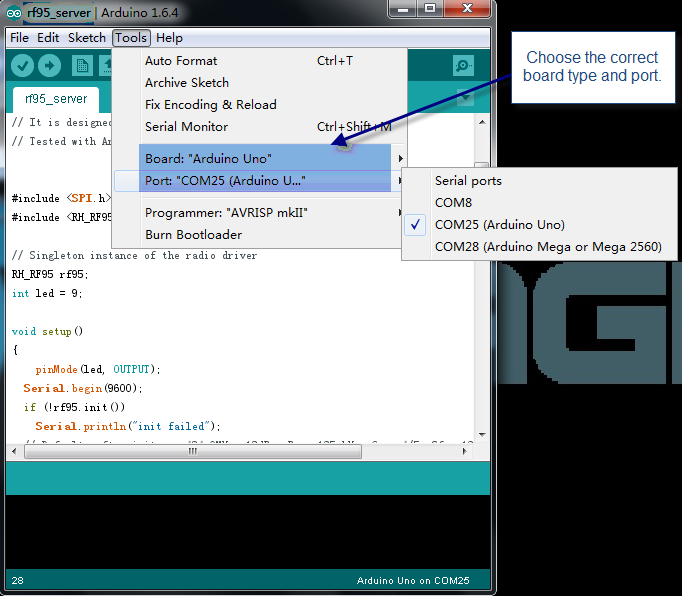Click the "Serial.begin(9600);" code line
This screenshot has height=596, width=682.
pos(83,388)
